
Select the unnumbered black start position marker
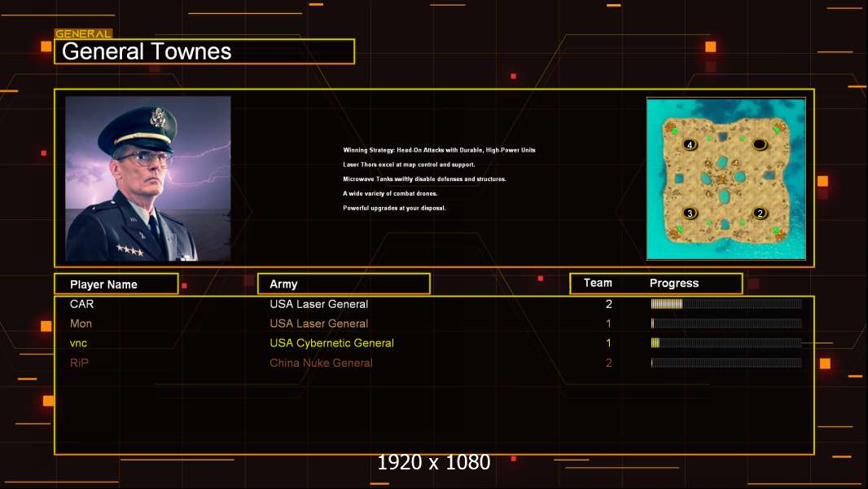(760, 144)
